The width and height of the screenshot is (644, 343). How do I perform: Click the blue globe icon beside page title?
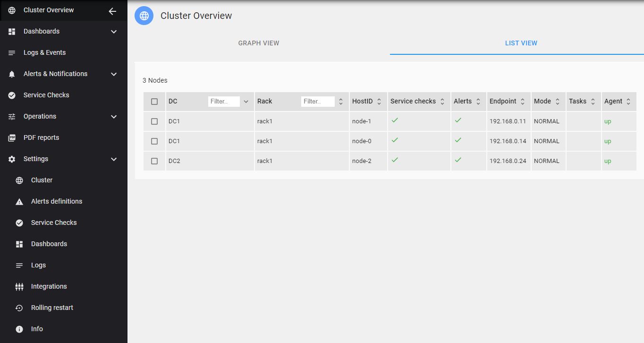coord(144,16)
